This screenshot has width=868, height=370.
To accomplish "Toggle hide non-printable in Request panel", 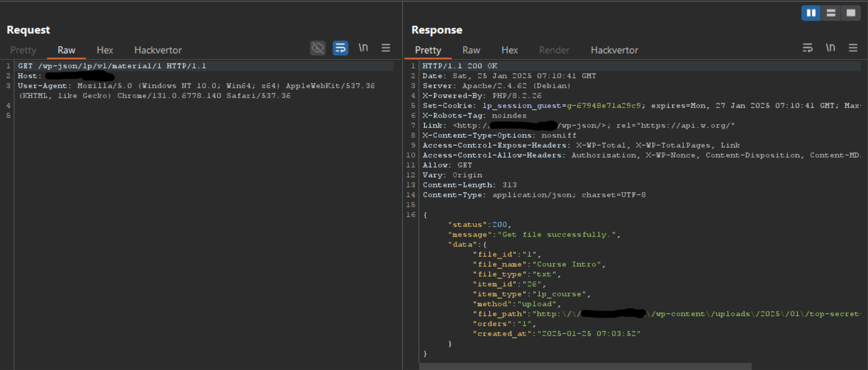I will click(x=318, y=48).
